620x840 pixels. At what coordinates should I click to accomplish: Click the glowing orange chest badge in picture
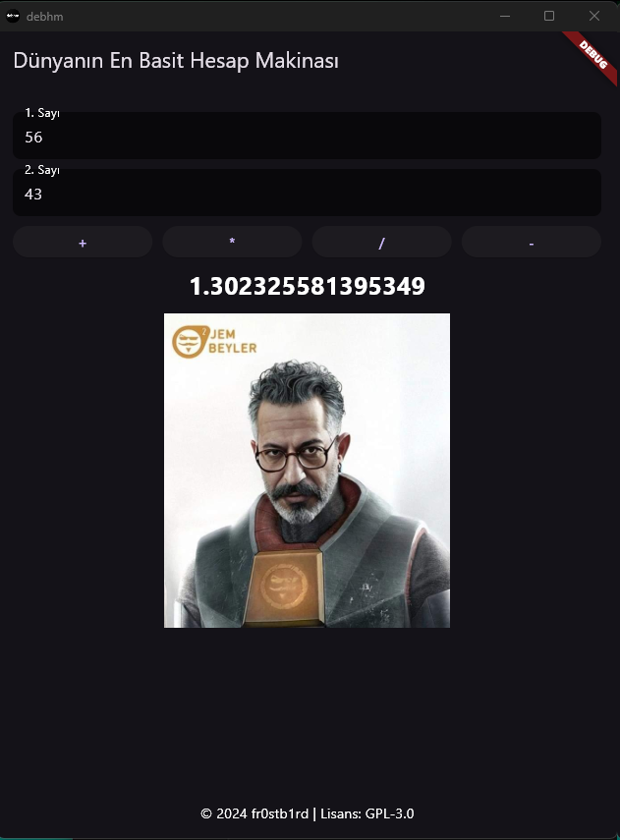click(284, 587)
